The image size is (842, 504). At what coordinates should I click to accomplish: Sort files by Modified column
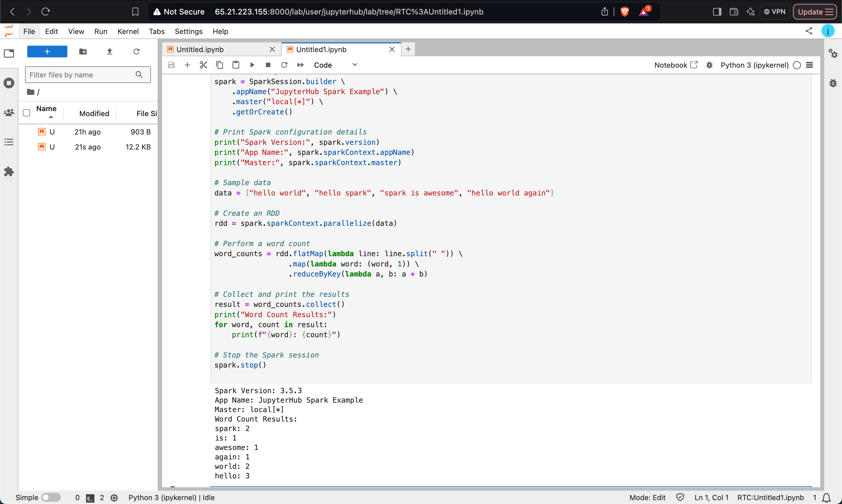94,113
